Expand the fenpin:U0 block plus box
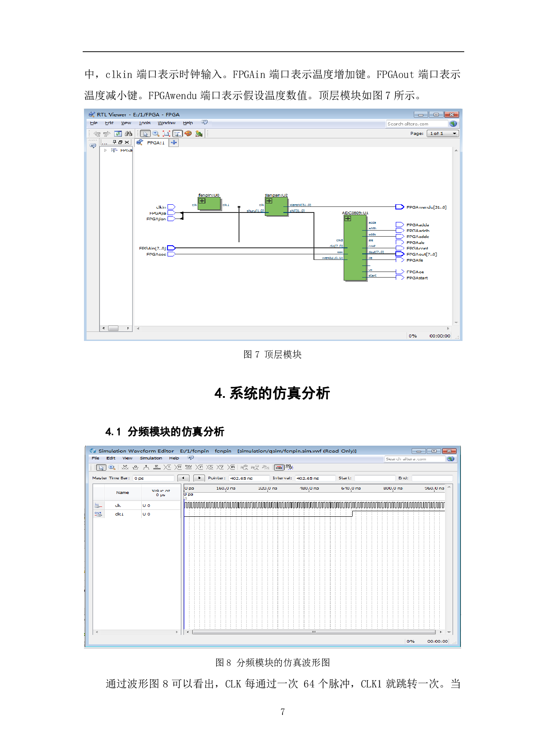Image resolution: width=534 pixels, height=756 pixels. (202, 201)
